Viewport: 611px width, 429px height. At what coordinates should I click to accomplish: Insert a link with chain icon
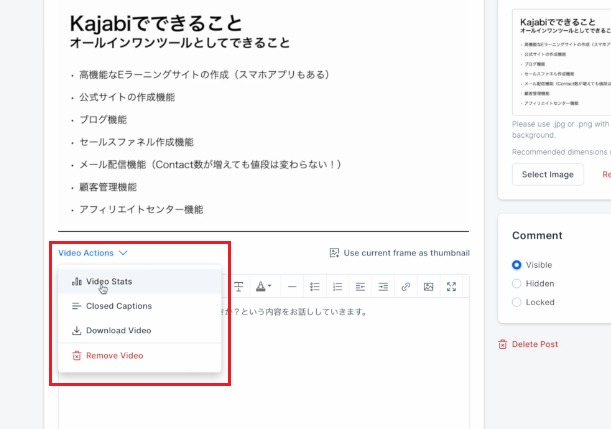pyautogui.click(x=406, y=287)
